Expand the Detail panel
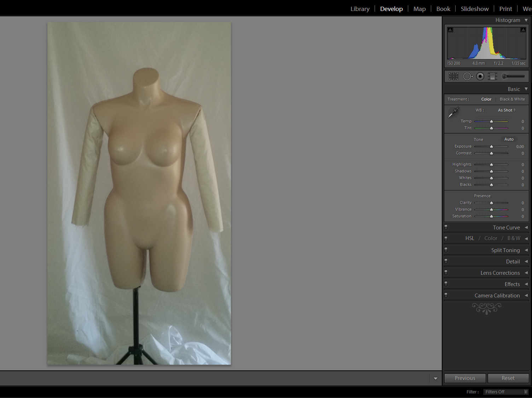 pyautogui.click(x=526, y=261)
